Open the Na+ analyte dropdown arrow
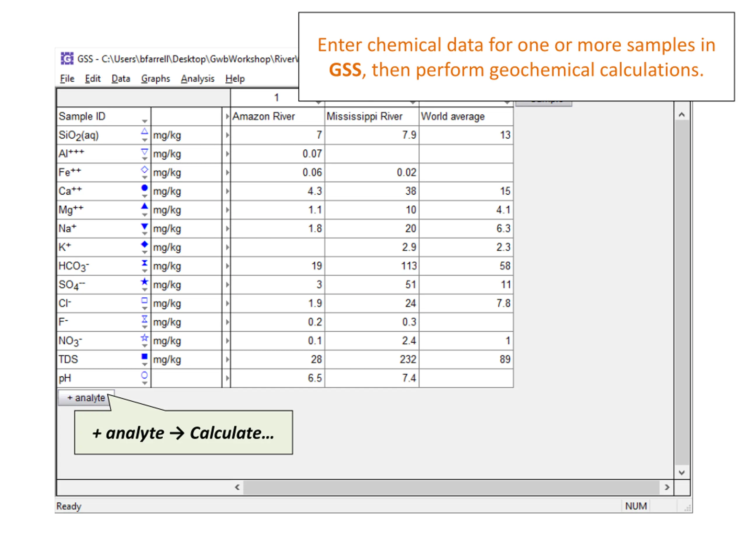This screenshot has width=747, height=560. click(x=144, y=234)
